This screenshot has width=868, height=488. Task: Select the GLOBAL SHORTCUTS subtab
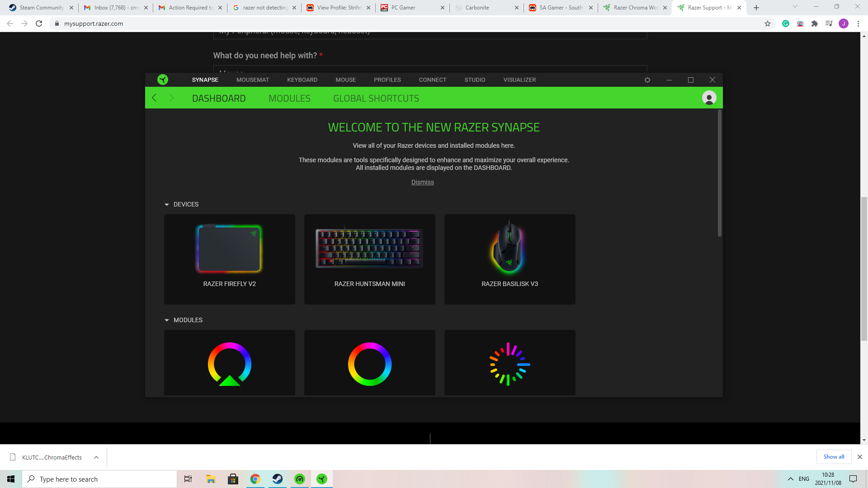coord(376,98)
